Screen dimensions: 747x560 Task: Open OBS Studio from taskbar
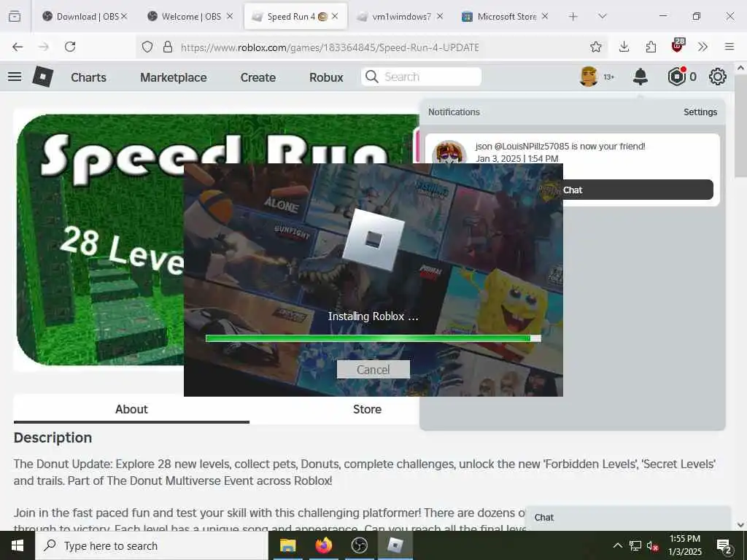[359, 545]
